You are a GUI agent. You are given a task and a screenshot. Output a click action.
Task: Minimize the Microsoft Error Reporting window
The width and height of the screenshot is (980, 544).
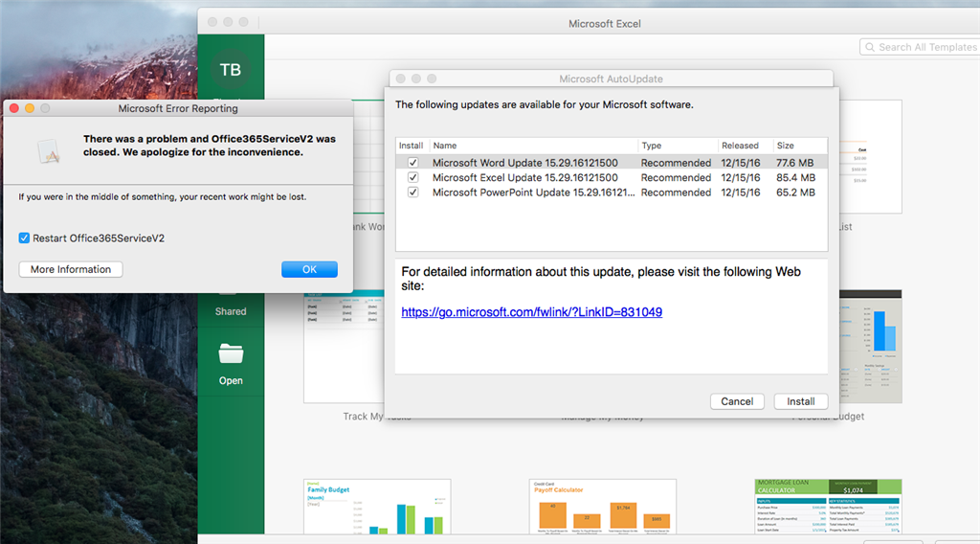[30, 108]
